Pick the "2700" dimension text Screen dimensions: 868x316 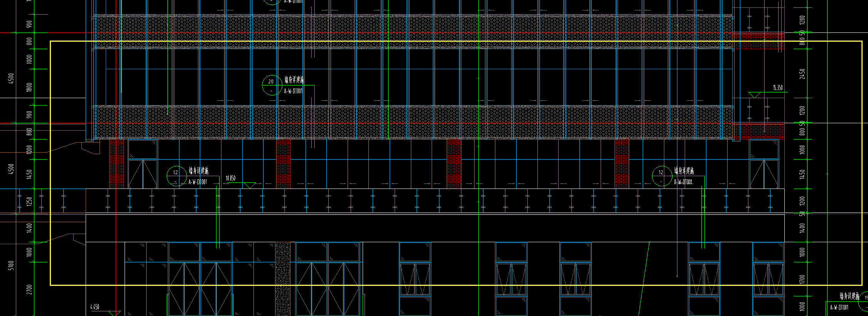(30, 289)
